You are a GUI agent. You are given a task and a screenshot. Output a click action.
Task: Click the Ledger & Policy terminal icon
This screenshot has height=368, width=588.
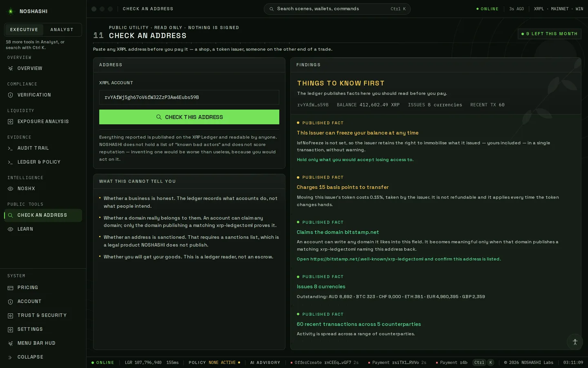click(x=11, y=162)
